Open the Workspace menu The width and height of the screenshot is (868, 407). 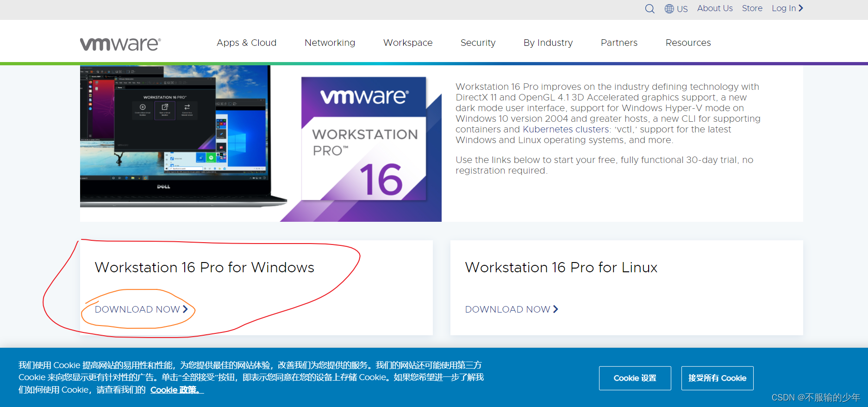(408, 43)
